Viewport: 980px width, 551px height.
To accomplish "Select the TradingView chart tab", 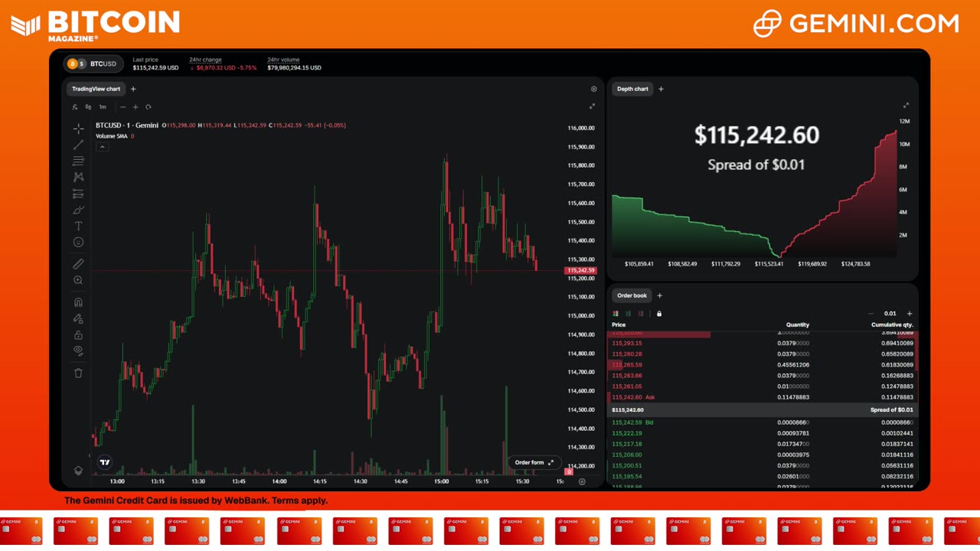I will click(96, 89).
